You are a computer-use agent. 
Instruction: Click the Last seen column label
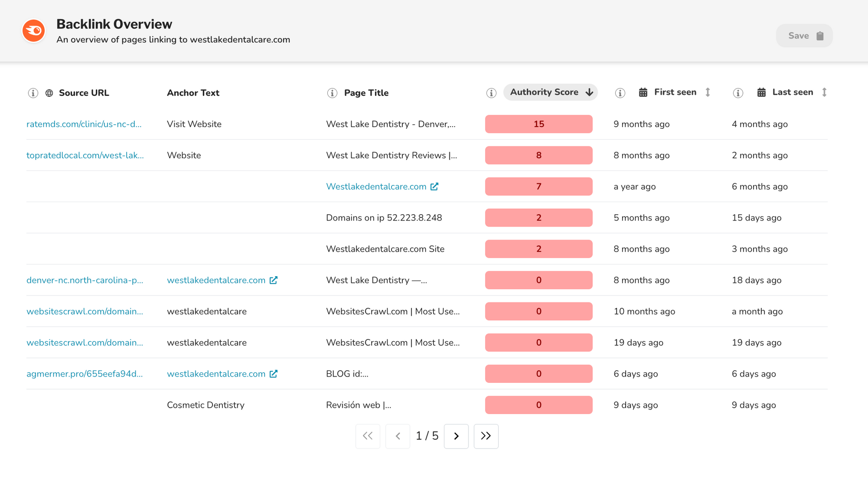click(x=793, y=92)
